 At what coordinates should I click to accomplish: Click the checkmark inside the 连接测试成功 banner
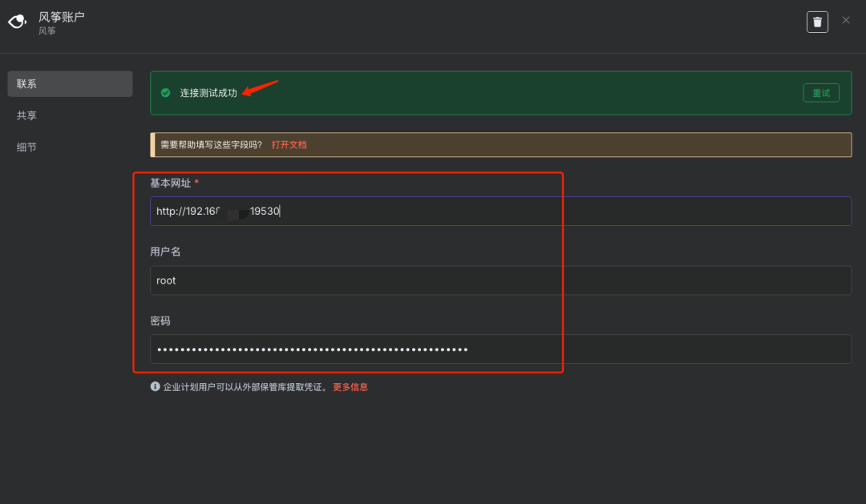click(x=165, y=92)
